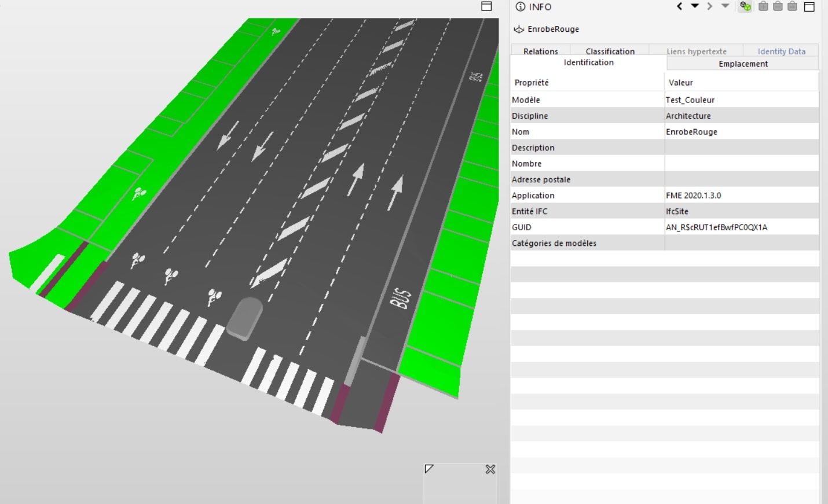Click the back navigation arrow in INFO panel
828x504 pixels.
point(680,6)
